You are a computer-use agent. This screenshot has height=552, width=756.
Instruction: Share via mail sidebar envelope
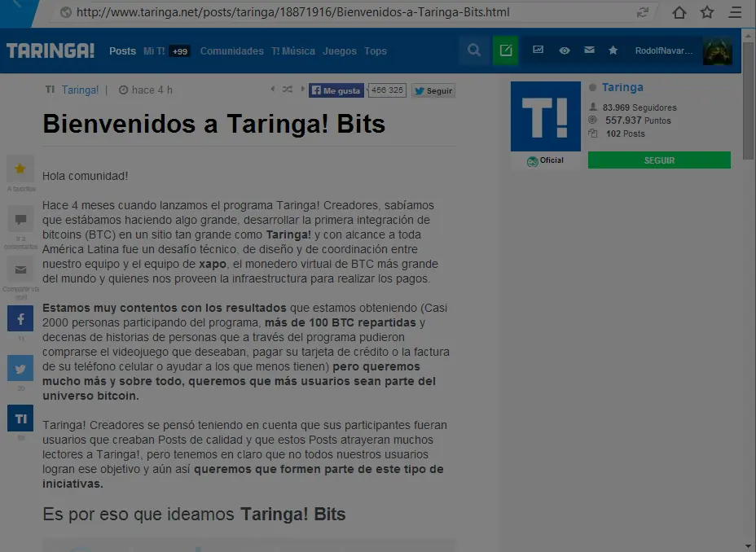point(20,269)
